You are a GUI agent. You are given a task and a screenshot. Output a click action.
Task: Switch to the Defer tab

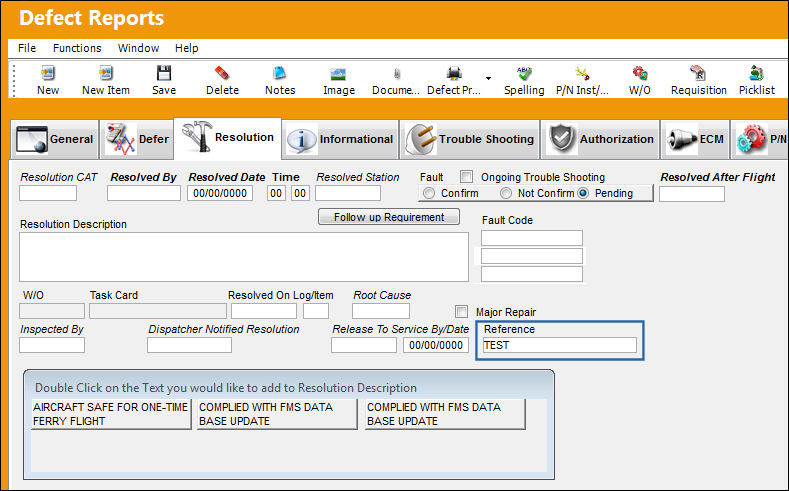click(136, 139)
